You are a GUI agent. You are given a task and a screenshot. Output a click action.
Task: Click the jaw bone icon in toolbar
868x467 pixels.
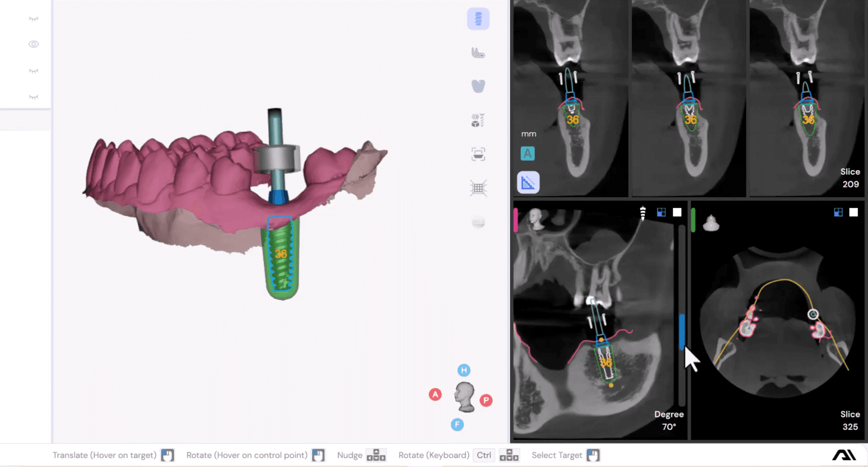478,53
